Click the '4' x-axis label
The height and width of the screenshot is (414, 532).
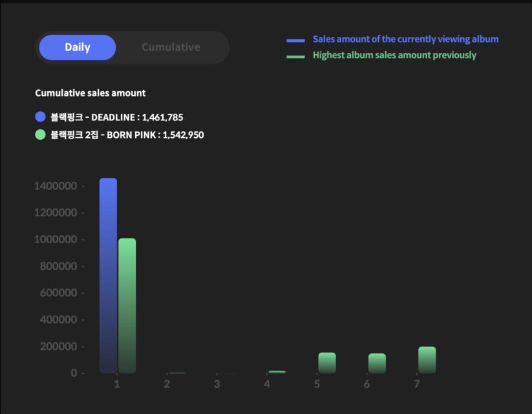pyautogui.click(x=267, y=383)
